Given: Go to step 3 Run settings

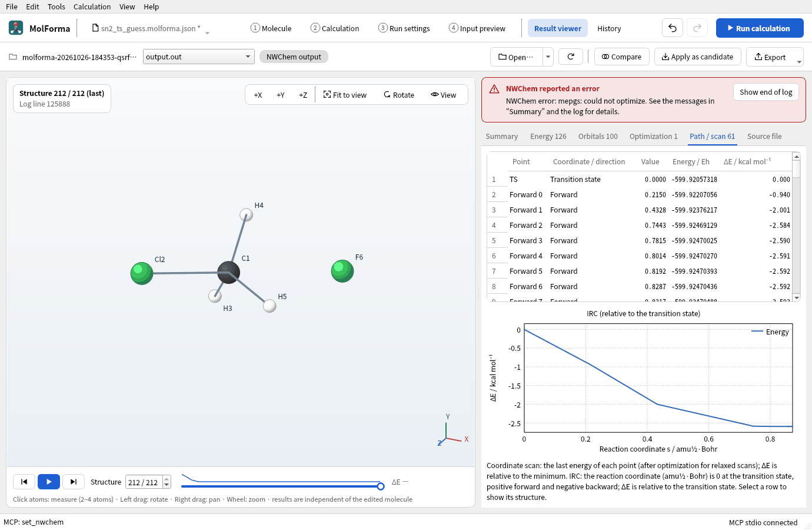Looking at the screenshot, I should tap(404, 28).
